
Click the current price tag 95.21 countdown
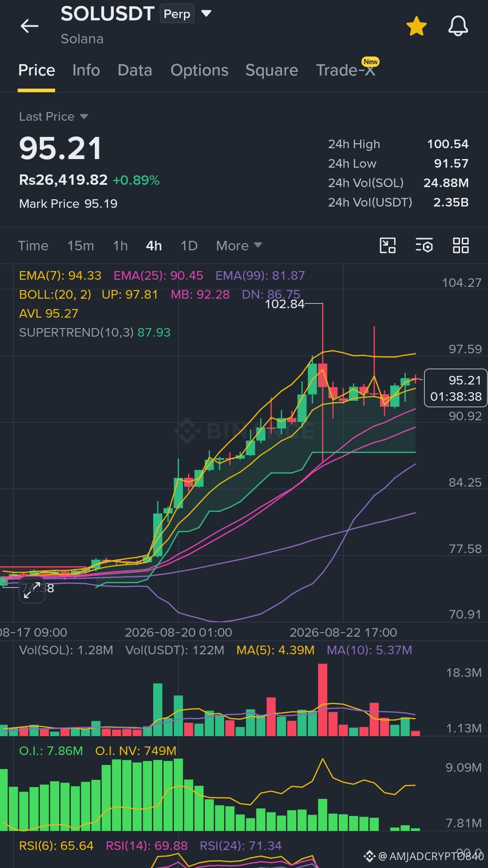455,388
